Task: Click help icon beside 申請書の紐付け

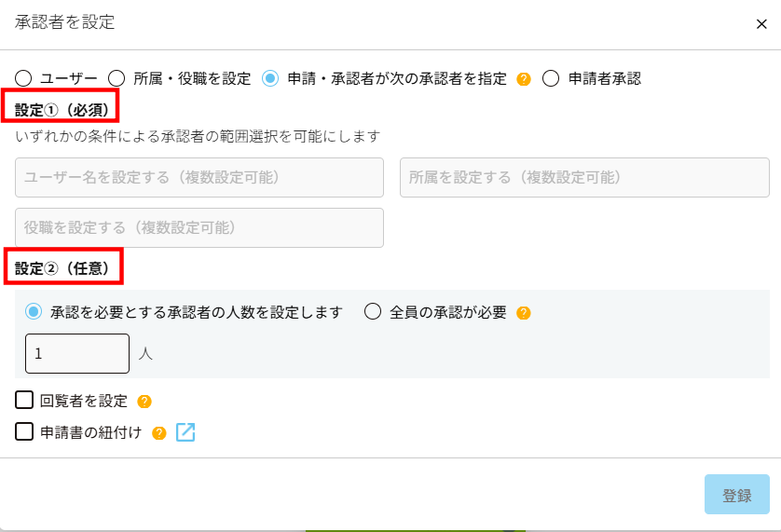Action: coord(159,432)
